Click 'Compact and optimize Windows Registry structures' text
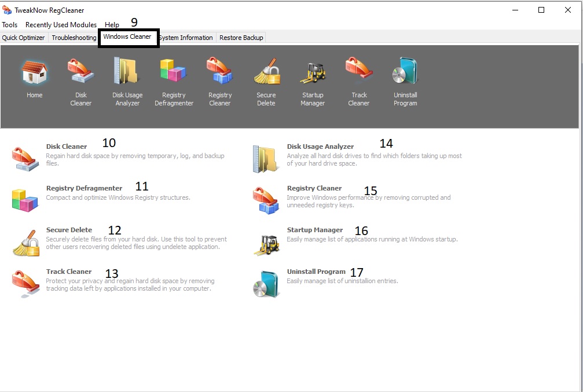 (x=118, y=197)
